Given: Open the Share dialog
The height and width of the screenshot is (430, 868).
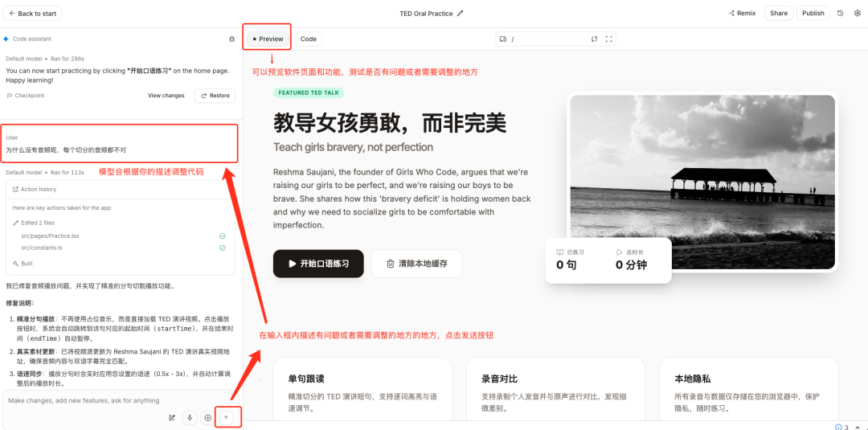Looking at the screenshot, I should click(x=778, y=14).
